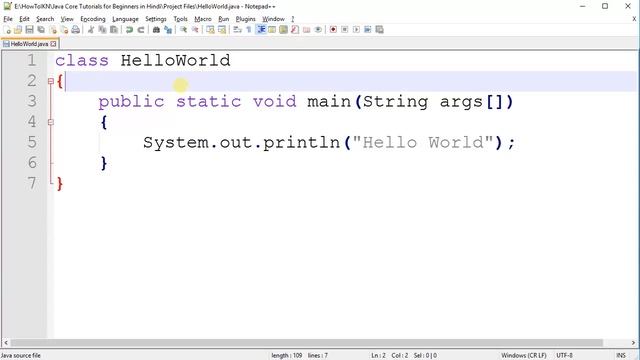Click the Replace toolbar icon
The width and height of the screenshot is (640, 360).
tap(168, 30)
